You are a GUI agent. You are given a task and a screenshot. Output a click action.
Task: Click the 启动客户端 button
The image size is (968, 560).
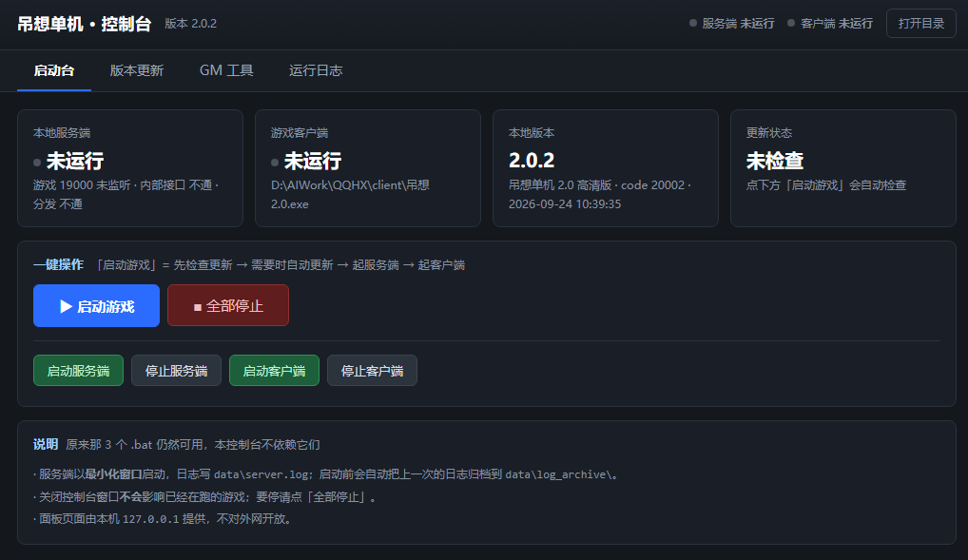(274, 371)
